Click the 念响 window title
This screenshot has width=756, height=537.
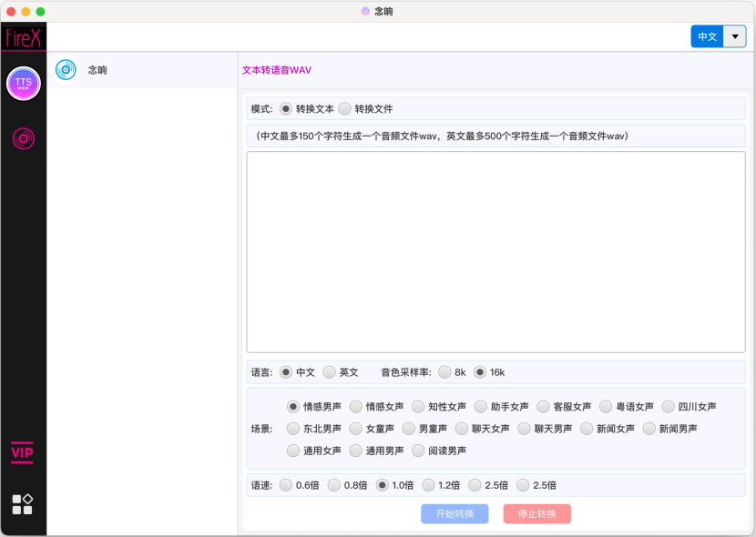[383, 12]
